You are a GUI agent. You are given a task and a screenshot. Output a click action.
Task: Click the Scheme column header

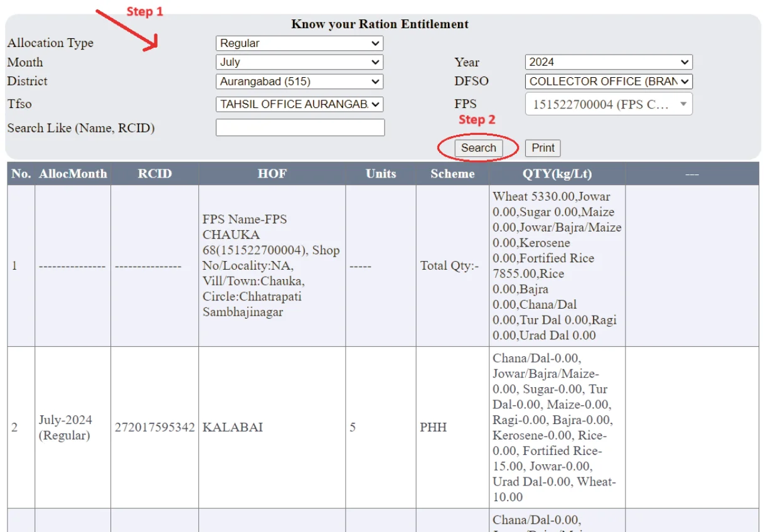pos(452,174)
